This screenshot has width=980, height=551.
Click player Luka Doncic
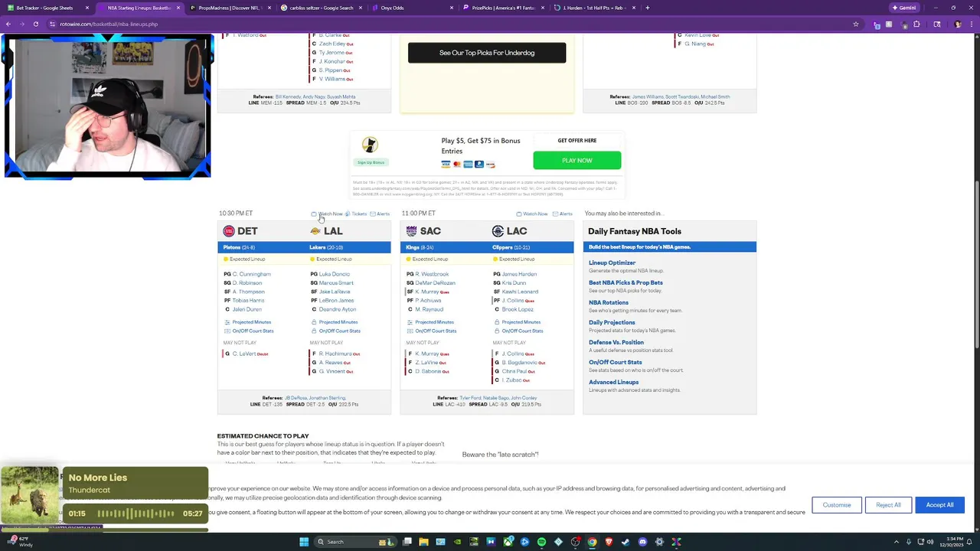335,274
